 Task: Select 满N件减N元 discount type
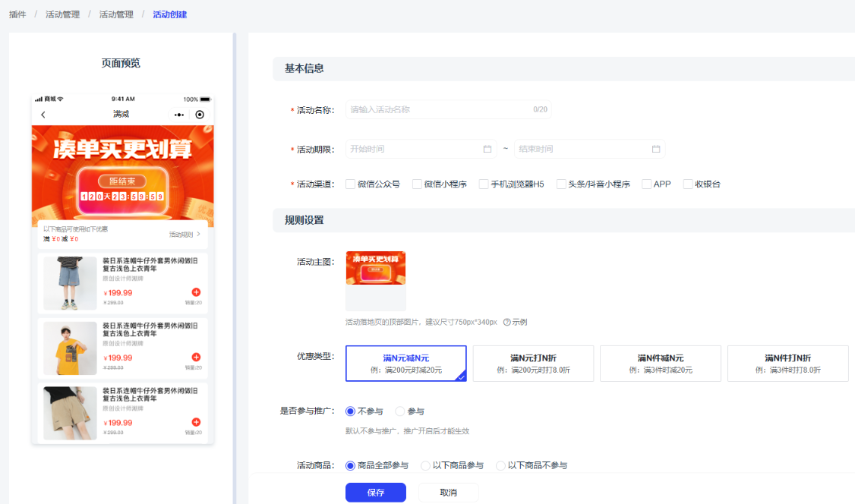coord(661,364)
